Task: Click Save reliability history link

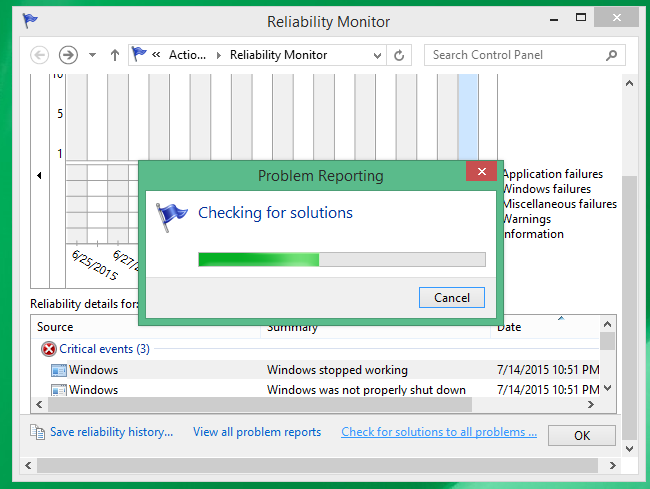Action: click(111, 432)
